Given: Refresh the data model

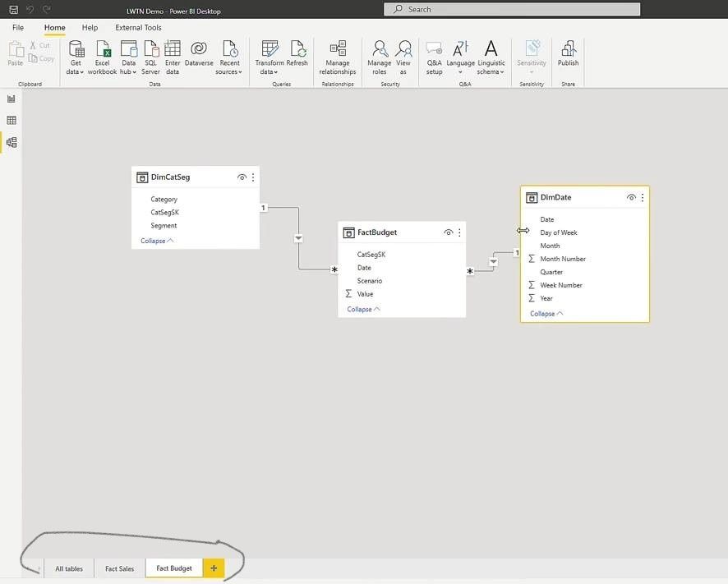Looking at the screenshot, I should point(297,53).
